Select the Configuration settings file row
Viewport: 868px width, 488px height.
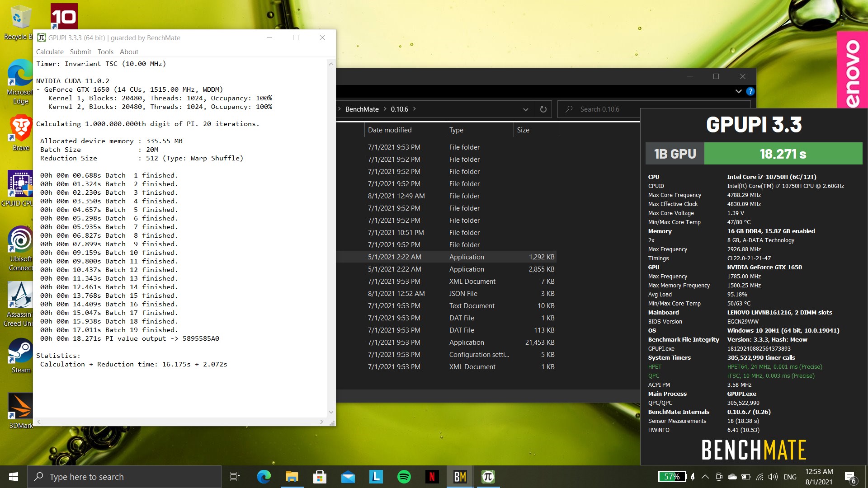click(446, 355)
